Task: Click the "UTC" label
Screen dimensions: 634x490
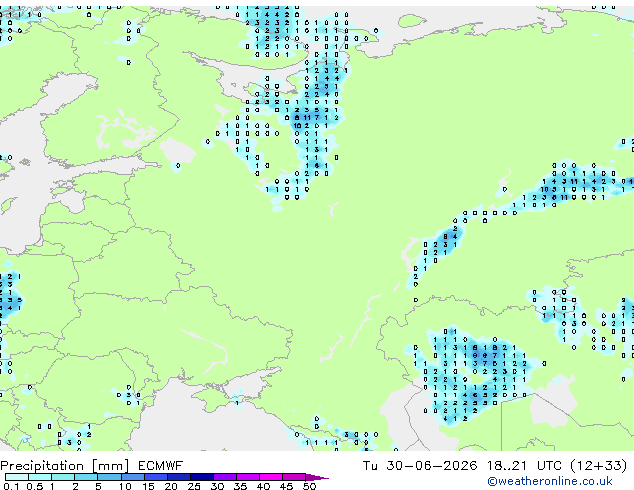Action: pyautogui.click(x=549, y=466)
